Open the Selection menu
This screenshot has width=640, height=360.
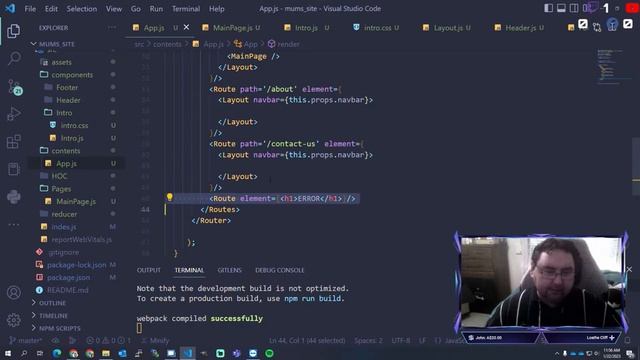(82, 9)
